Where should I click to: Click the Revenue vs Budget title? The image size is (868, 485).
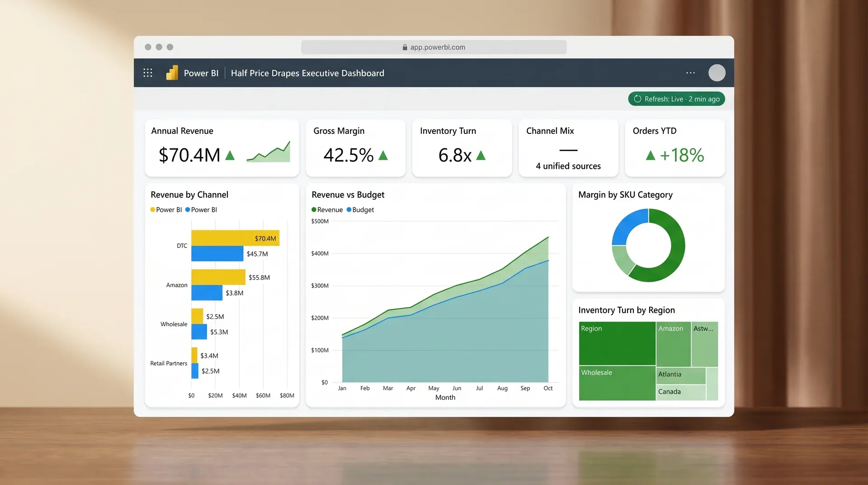point(348,195)
